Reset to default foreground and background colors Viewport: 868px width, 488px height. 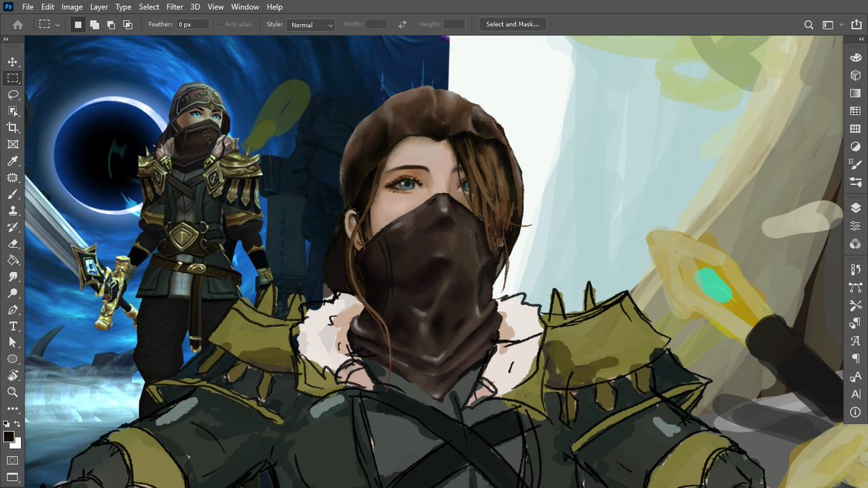pyautogui.click(x=7, y=424)
